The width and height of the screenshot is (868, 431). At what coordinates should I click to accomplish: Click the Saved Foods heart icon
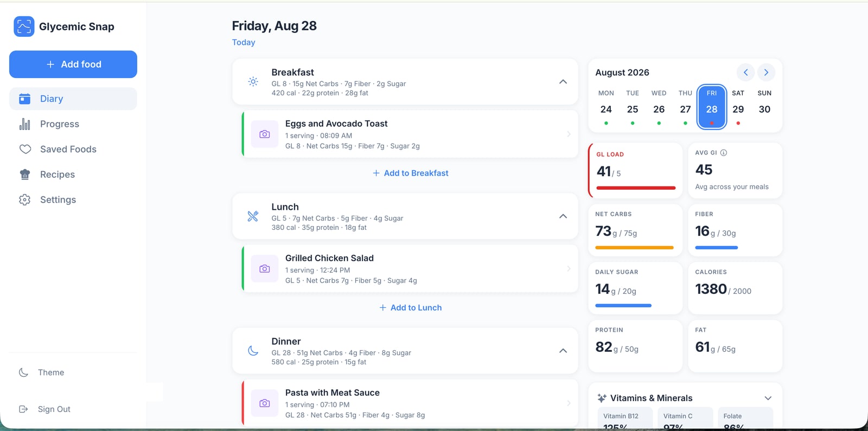point(25,149)
